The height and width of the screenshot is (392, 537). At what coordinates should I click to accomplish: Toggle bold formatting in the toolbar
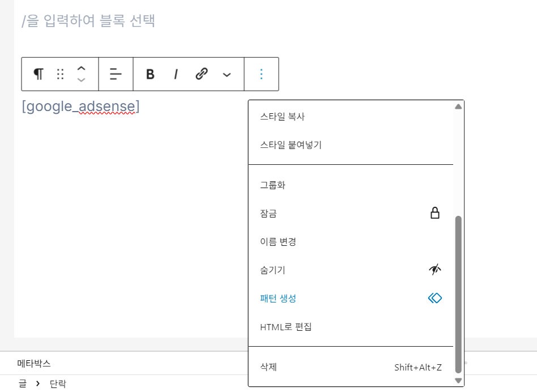click(x=150, y=74)
